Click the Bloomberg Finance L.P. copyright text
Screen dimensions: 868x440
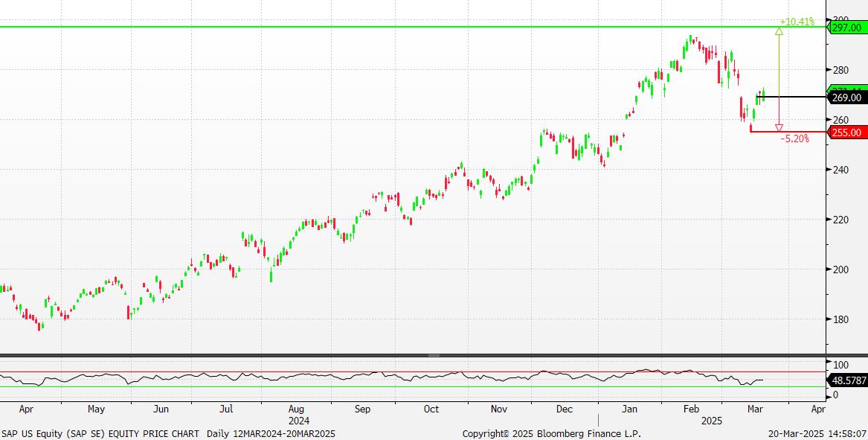551,433
